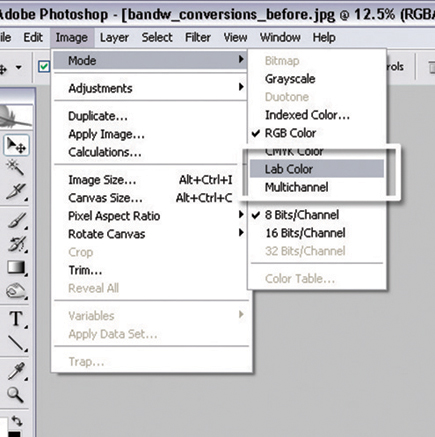The image size is (435, 437).
Task: Select the Dodge tool
Action: [16, 291]
